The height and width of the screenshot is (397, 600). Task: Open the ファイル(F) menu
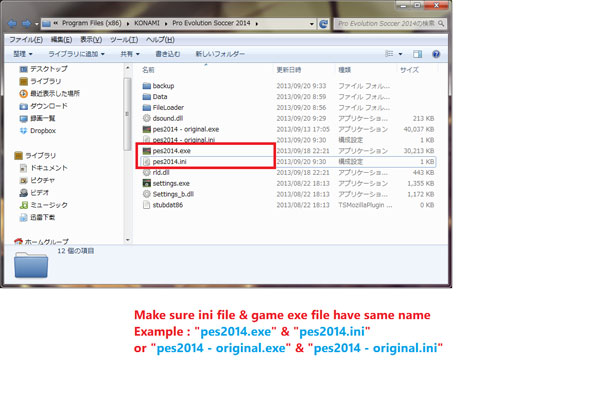click(x=26, y=40)
